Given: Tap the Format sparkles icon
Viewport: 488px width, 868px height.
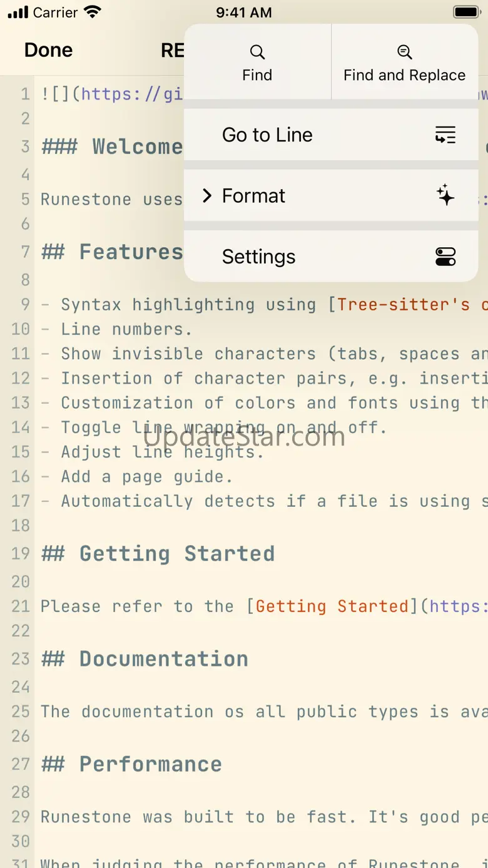Looking at the screenshot, I should [445, 195].
